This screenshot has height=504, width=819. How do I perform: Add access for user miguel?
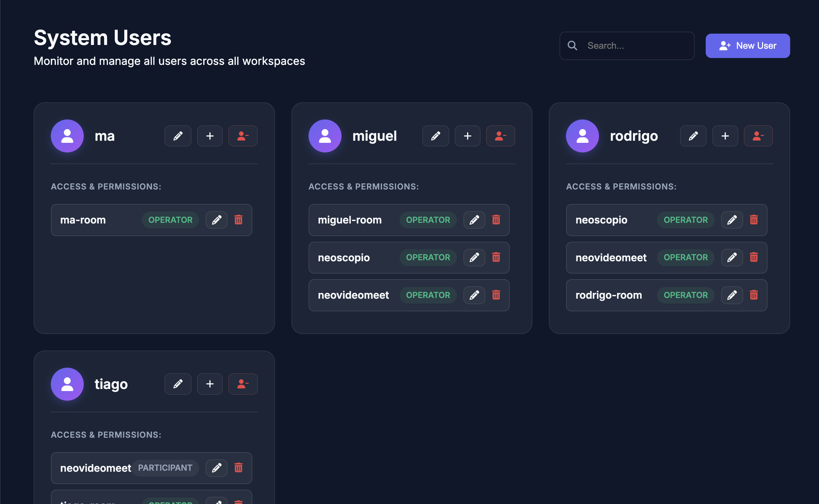coord(468,136)
